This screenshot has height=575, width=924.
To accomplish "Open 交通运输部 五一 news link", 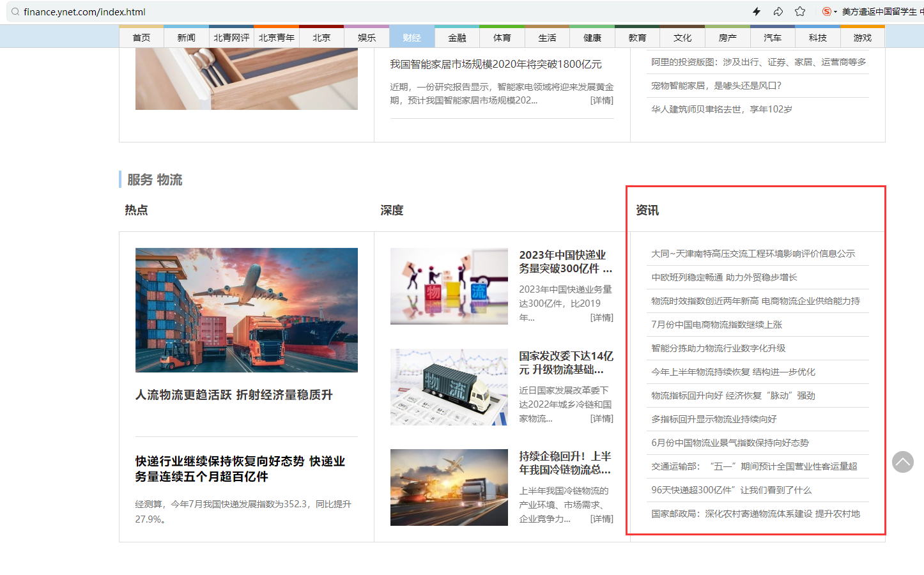I will click(754, 466).
